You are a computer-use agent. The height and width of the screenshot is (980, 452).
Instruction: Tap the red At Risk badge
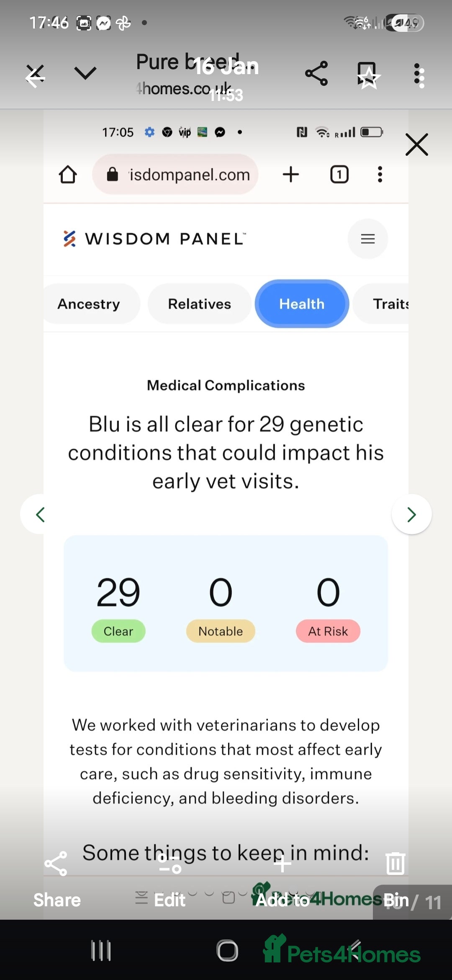pos(328,631)
